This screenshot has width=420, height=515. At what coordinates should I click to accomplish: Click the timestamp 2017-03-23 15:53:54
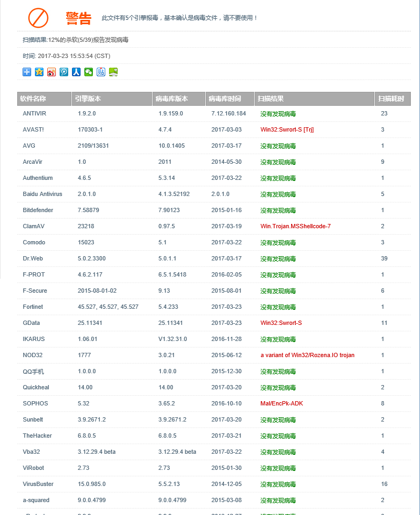[66, 56]
